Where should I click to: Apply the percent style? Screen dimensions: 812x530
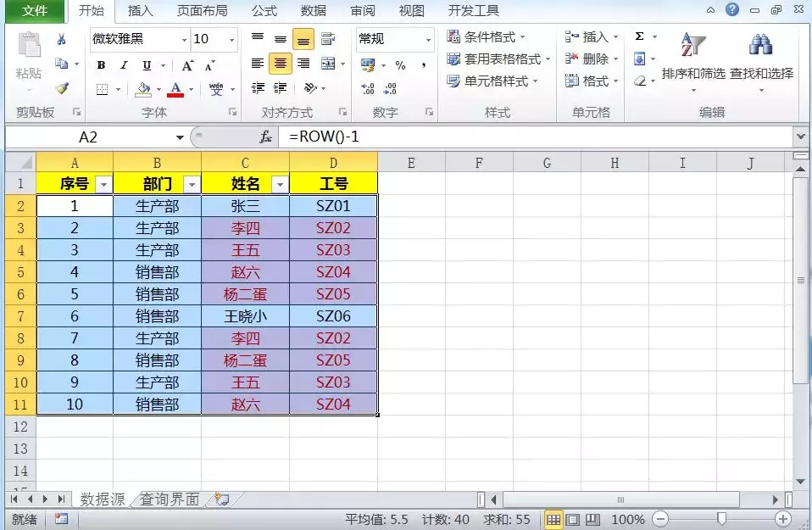[x=400, y=64]
